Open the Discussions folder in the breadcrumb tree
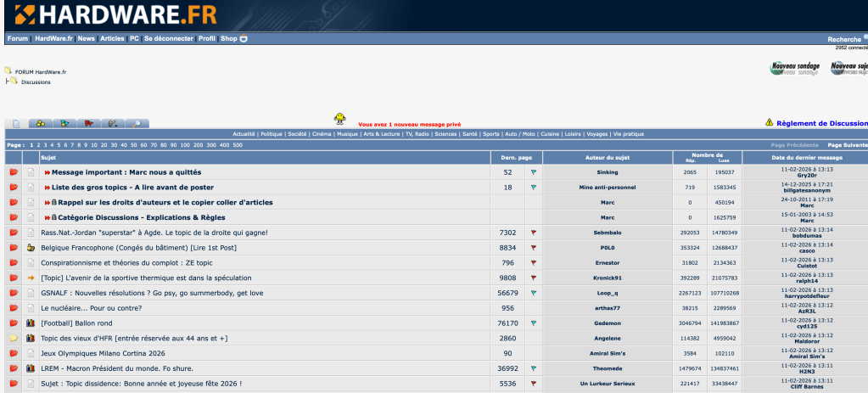This screenshot has width=868, height=393. pyautogui.click(x=36, y=82)
